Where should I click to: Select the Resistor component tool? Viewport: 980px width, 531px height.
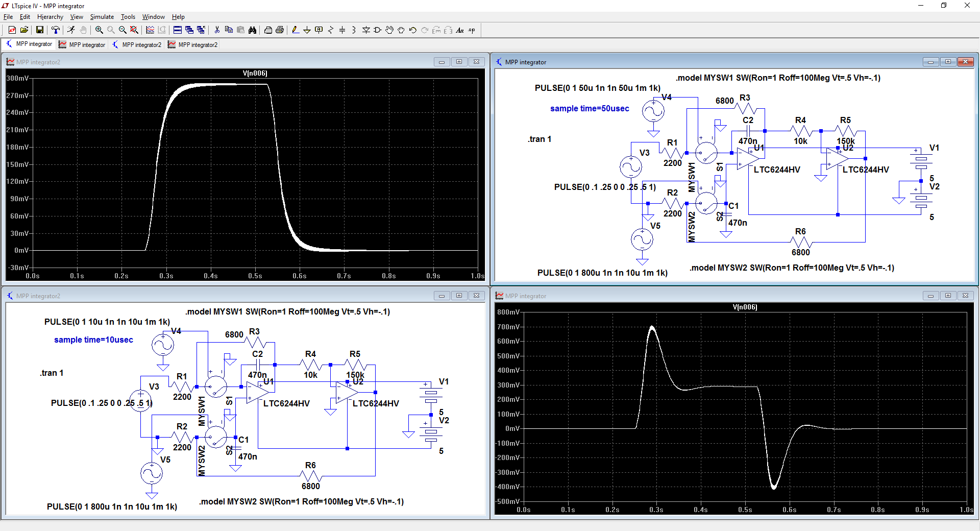click(x=331, y=30)
